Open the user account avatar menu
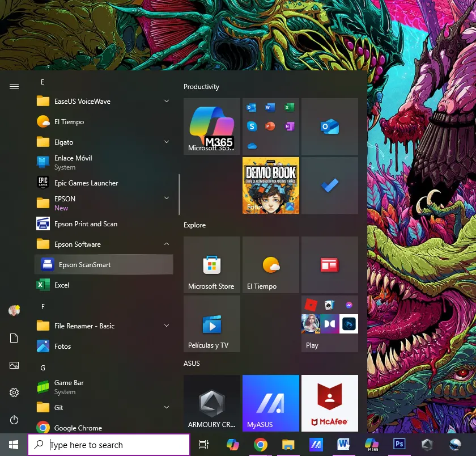This screenshot has height=456, width=476. point(14,310)
